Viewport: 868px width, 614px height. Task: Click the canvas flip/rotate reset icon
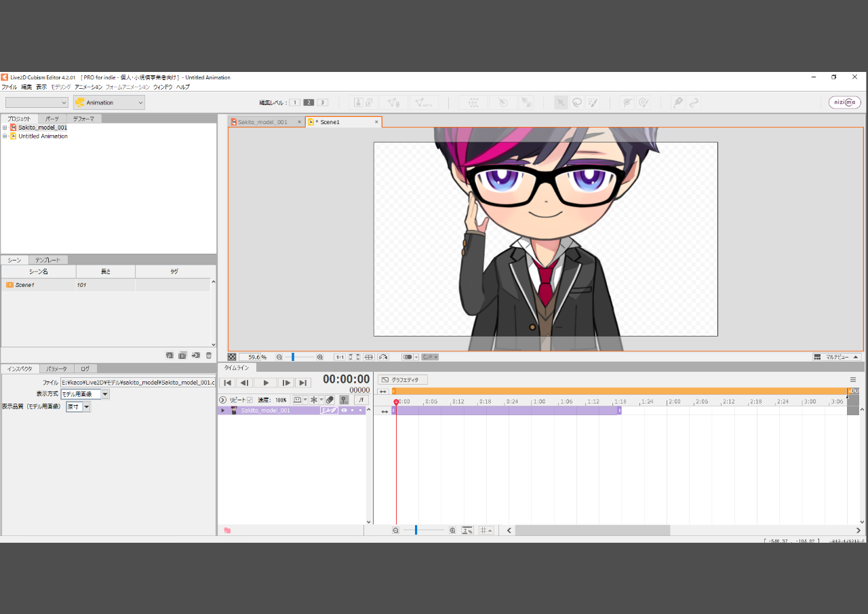tap(383, 357)
